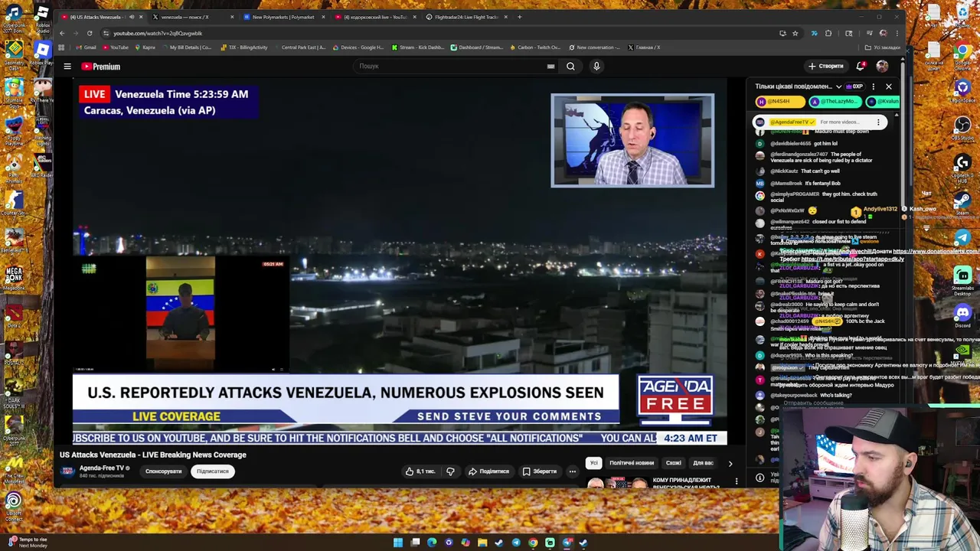Viewport: 980px width, 551px height.
Task: Like the video with thumbs up
Action: [x=421, y=471]
